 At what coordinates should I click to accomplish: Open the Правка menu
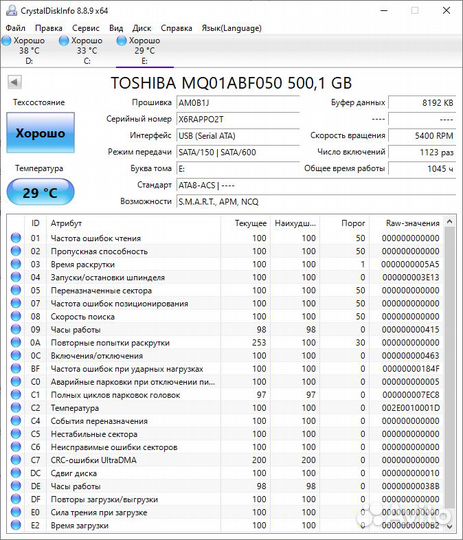tap(49, 28)
